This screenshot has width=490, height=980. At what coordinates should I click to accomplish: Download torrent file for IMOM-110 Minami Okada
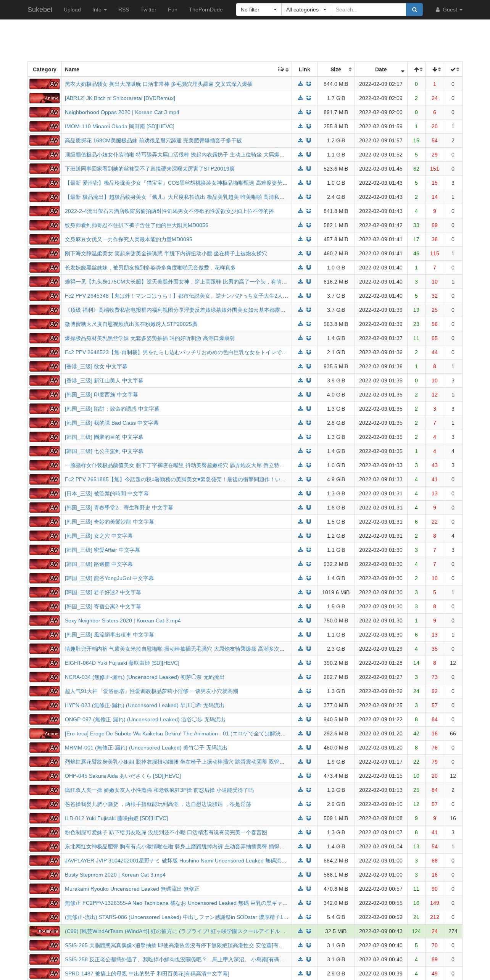tap(301, 126)
